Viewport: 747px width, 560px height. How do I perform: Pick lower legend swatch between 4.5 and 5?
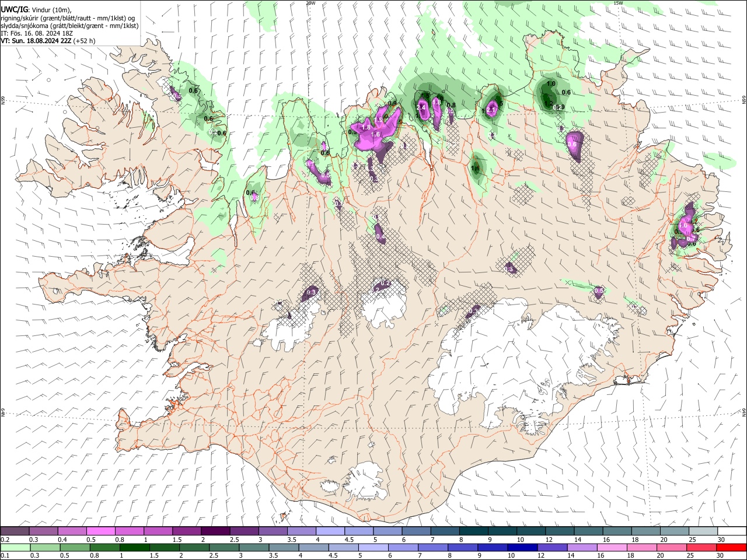click(x=343, y=547)
